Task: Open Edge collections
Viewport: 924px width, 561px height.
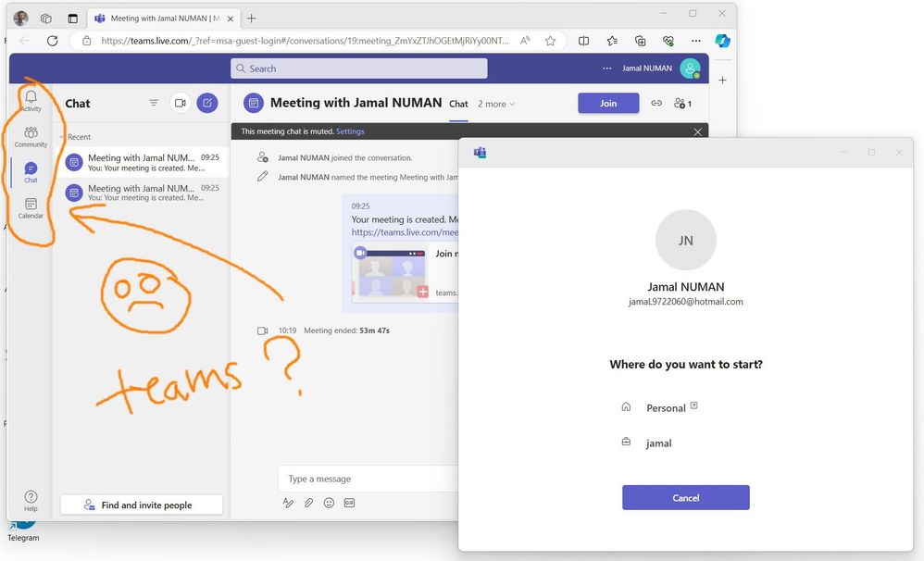Action: (640, 41)
